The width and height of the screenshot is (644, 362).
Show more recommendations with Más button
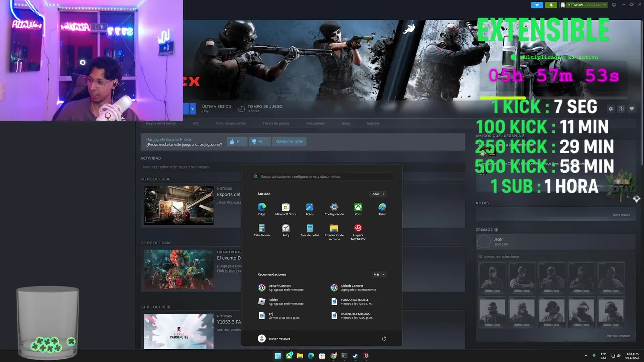(x=379, y=274)
